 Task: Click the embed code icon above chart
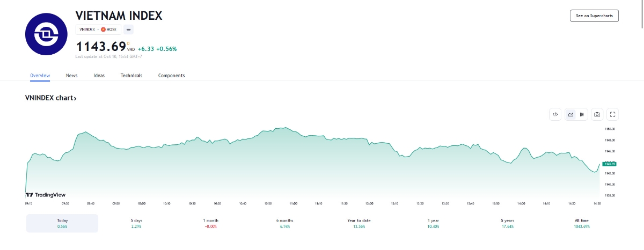555,114
